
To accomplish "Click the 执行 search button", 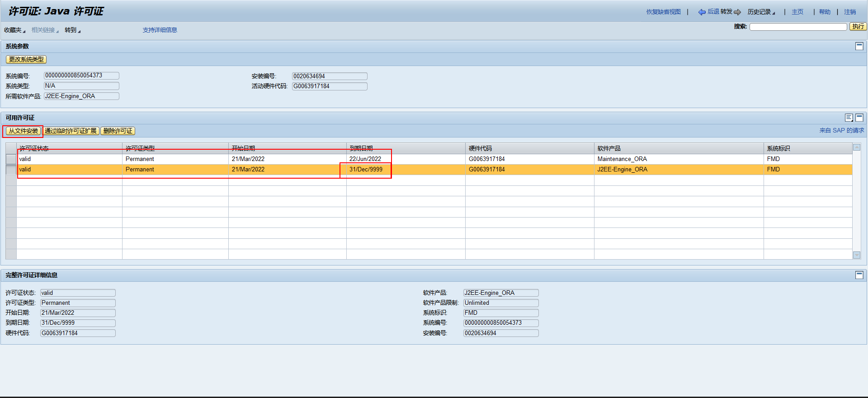I will point(858,27).
